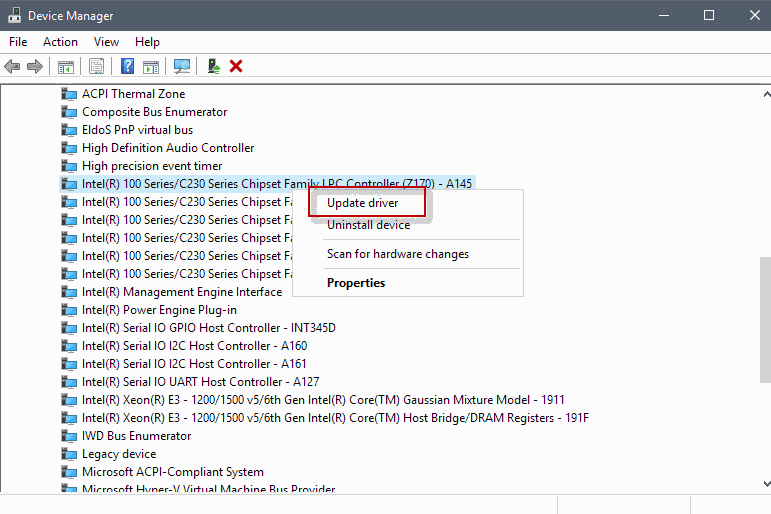
Task: Click the Forward arrow toolbar icon
Action: [34, 66]
